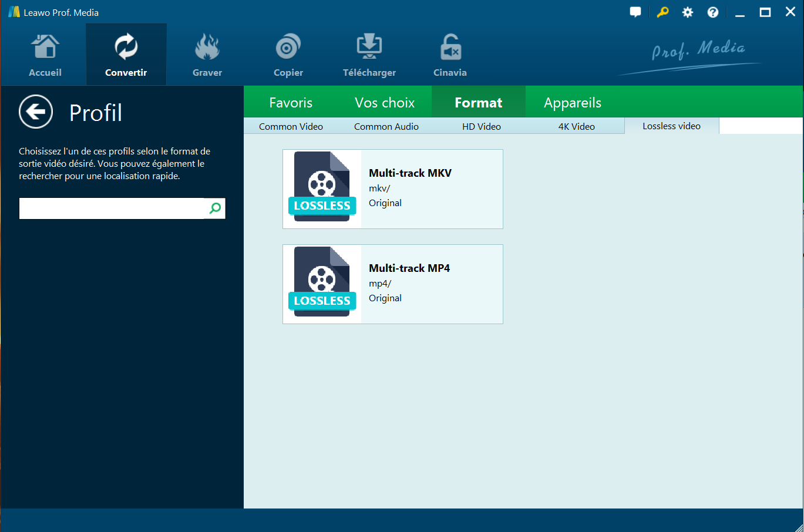Select the HD Video category

(x=481, y=126)
